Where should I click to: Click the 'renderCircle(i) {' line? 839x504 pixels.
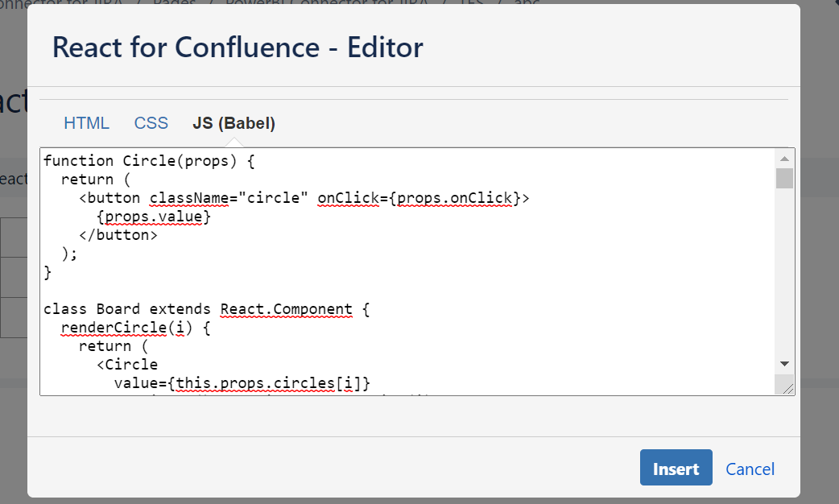coord(136,328)
